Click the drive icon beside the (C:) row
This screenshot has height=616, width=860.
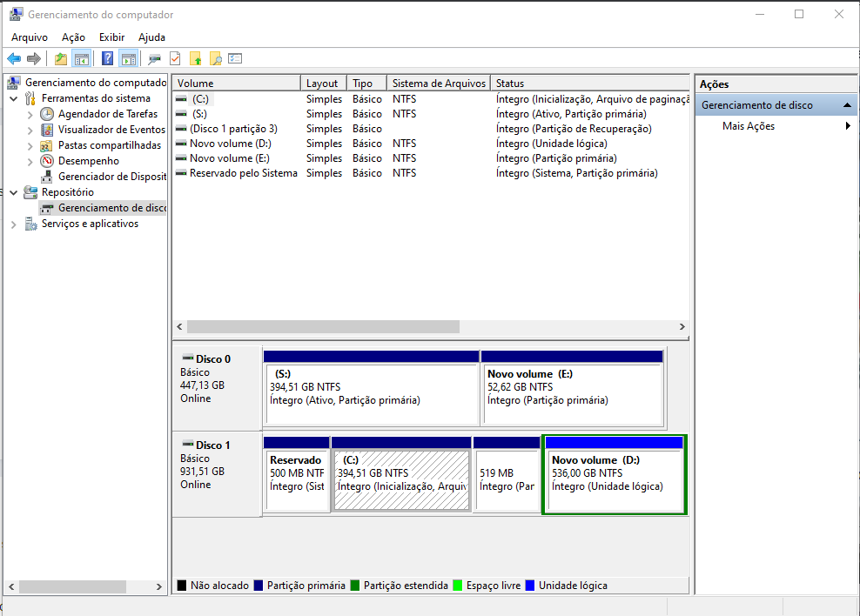[181, 99]
